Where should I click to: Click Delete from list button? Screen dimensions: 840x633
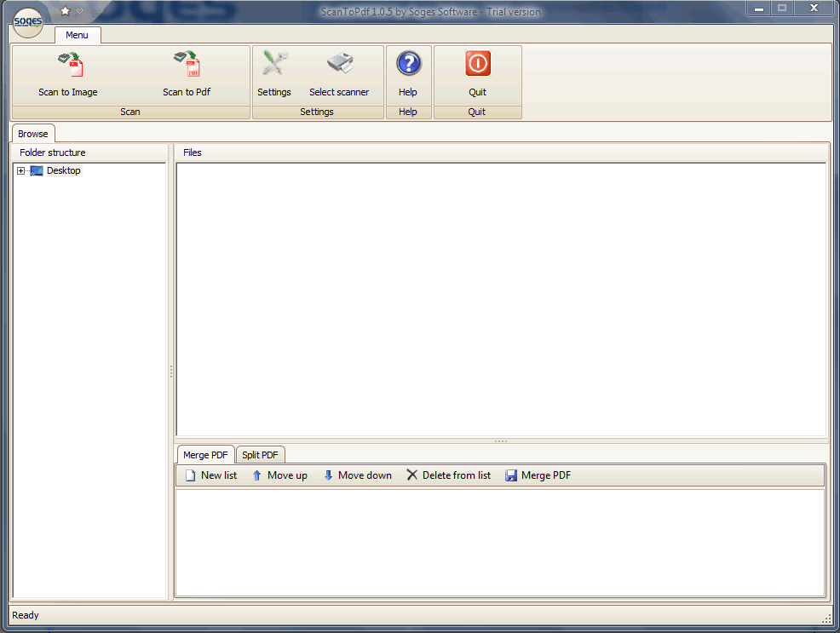[x=448, y=475]
